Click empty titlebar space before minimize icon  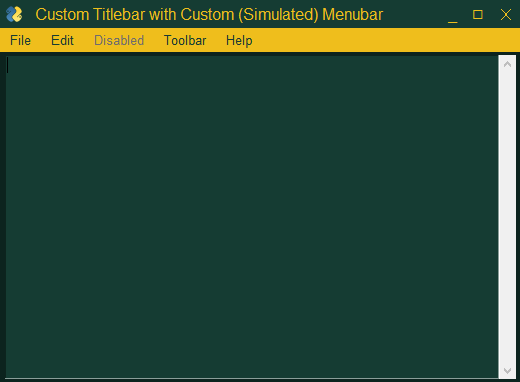tap(415, 14)
